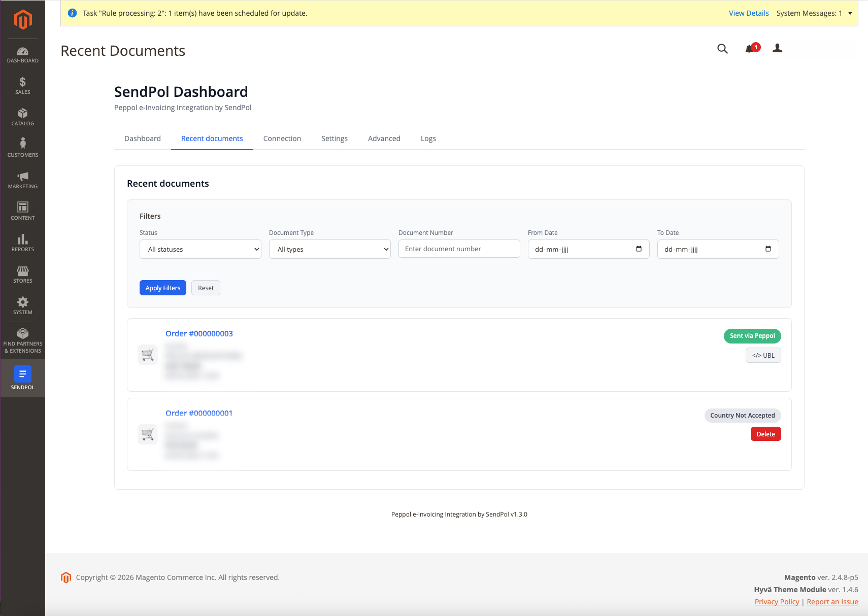The image size is (868, 616).
Task: Open the Settings tab
Action: [335, 139]
